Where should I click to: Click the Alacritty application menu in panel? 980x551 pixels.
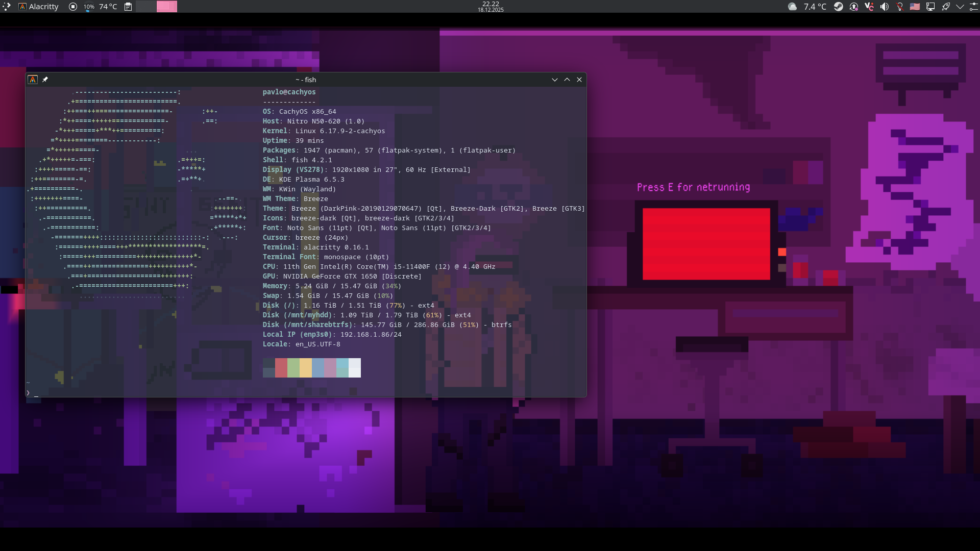[x=38, y=7]
